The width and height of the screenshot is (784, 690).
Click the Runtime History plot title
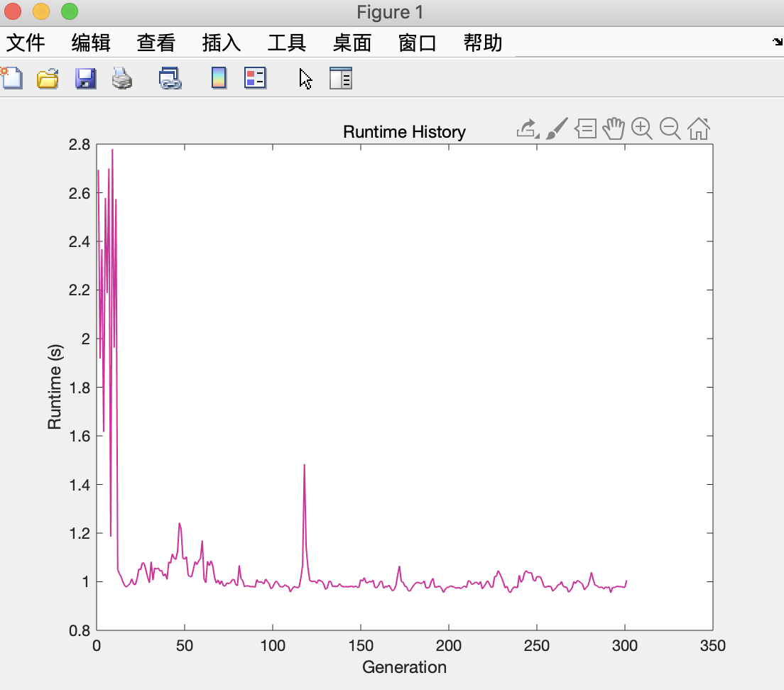click(405, 132)
